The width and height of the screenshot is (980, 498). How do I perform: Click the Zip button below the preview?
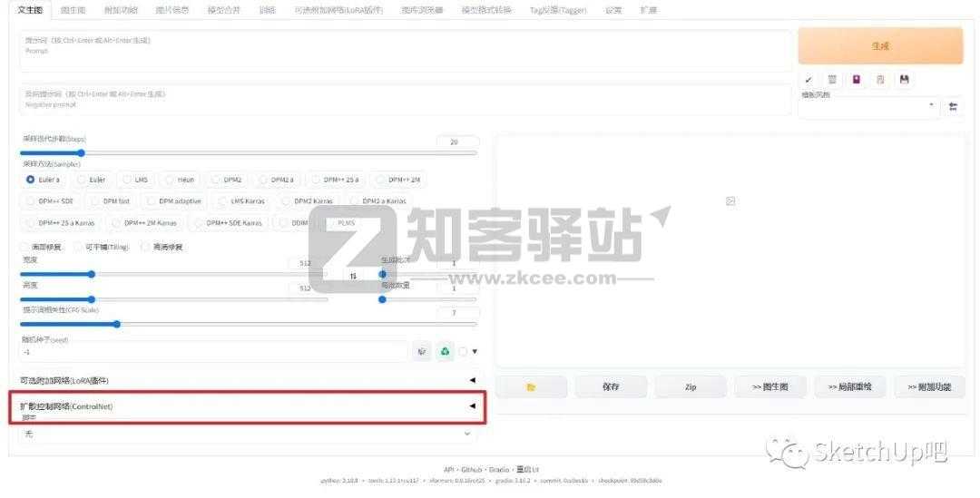[691, 387]
